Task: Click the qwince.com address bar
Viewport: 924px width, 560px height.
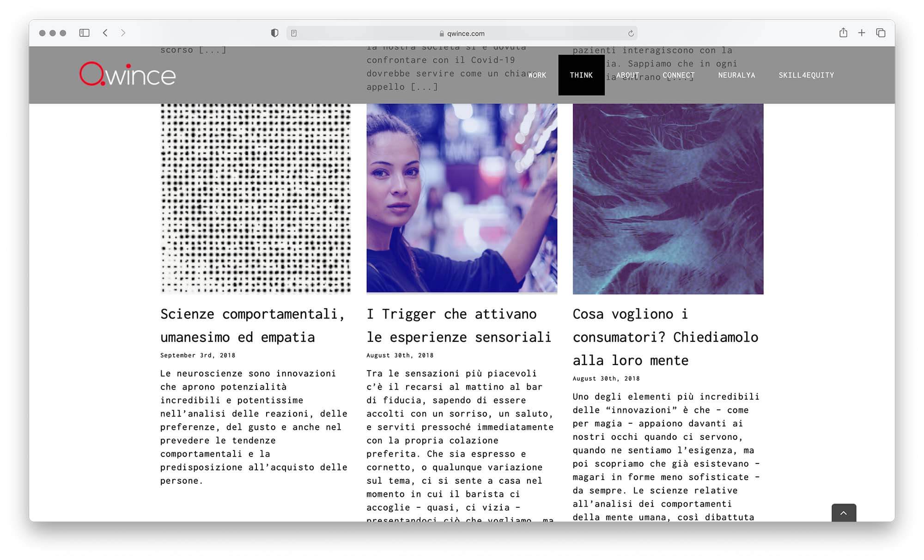Action: coord(462,33)
